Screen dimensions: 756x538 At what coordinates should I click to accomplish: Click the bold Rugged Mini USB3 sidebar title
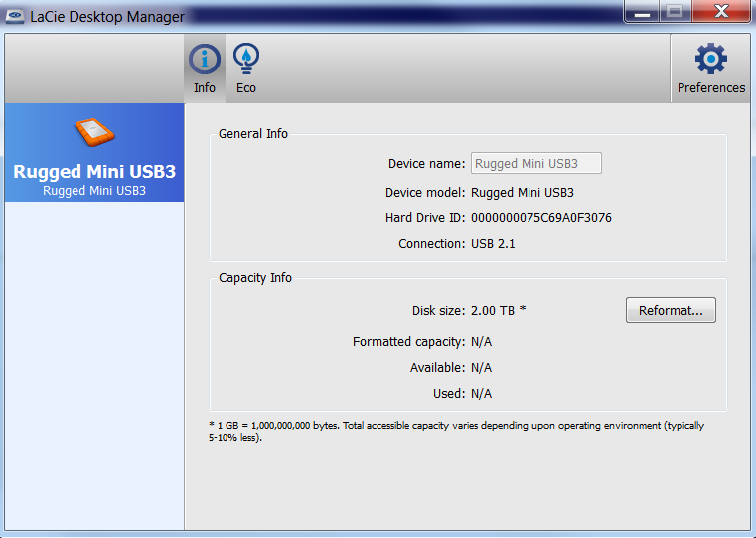[94, 172]
